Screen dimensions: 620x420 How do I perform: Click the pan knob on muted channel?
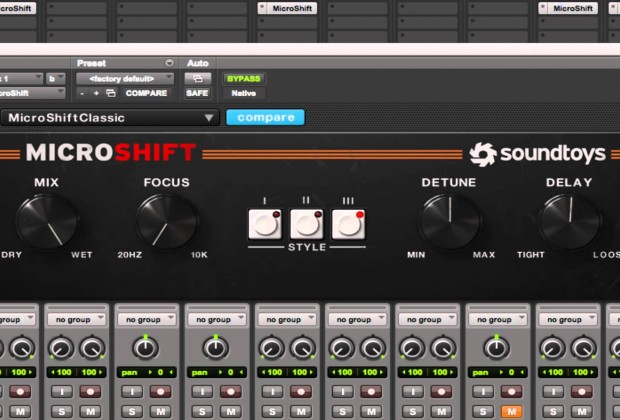[497, 348]
